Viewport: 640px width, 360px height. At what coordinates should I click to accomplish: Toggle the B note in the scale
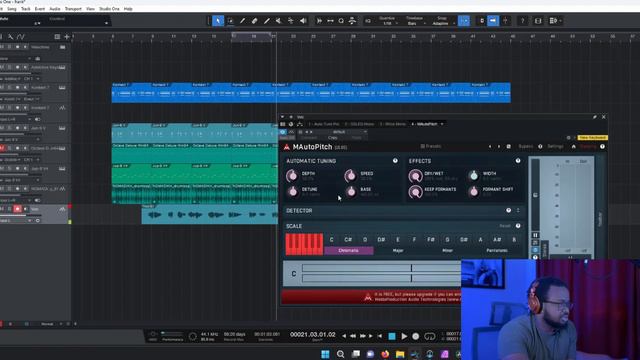click(x=514, y=240)
